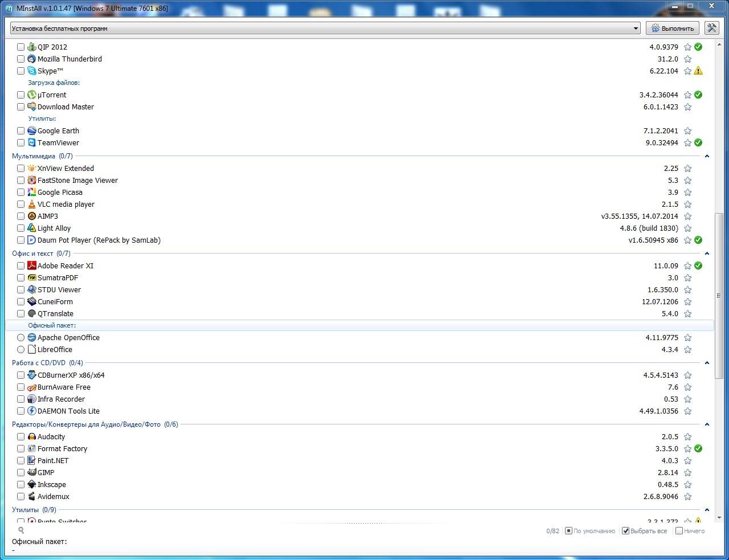Click the scrollbar up arrow
This screenshot has height=560, width=729.
coord(719,44)
